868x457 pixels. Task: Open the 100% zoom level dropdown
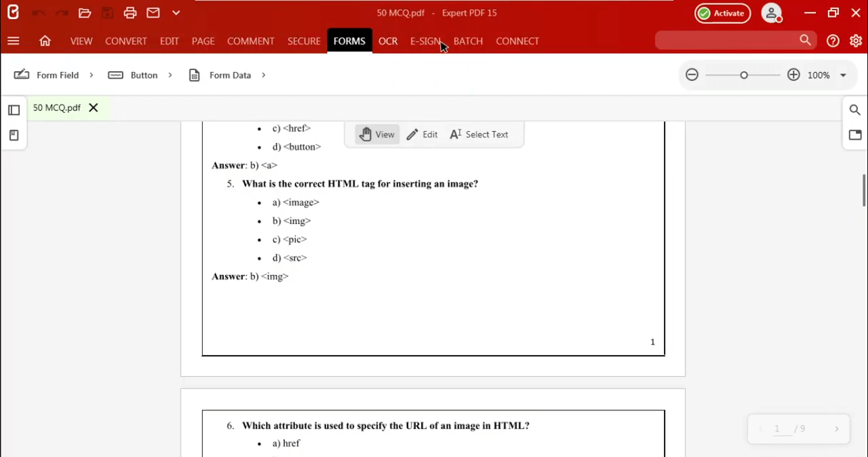pyautogui.click(x=843, y=75)
